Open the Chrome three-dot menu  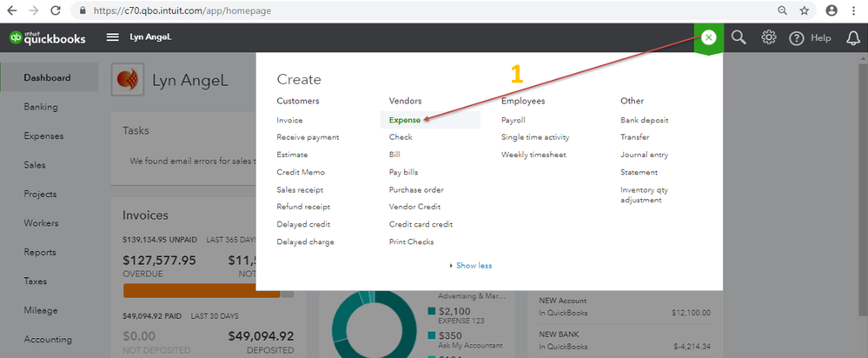point(854,10)
